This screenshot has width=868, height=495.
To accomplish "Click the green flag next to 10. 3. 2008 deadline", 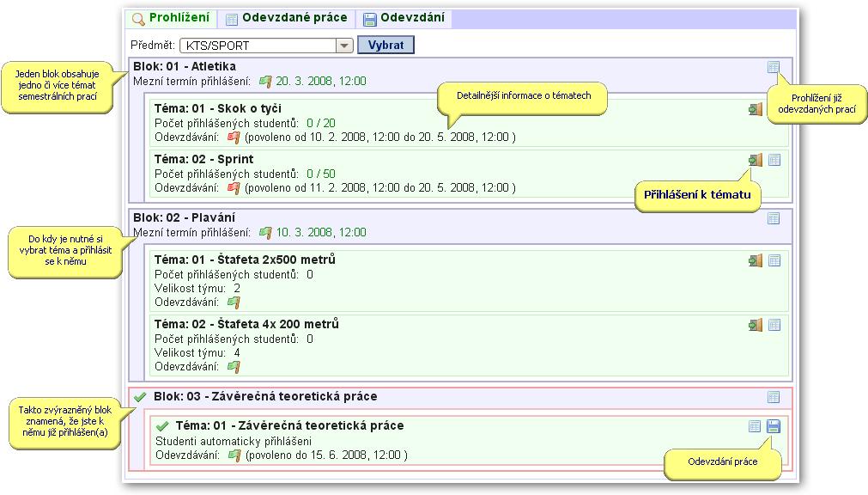I will (265, 233).
